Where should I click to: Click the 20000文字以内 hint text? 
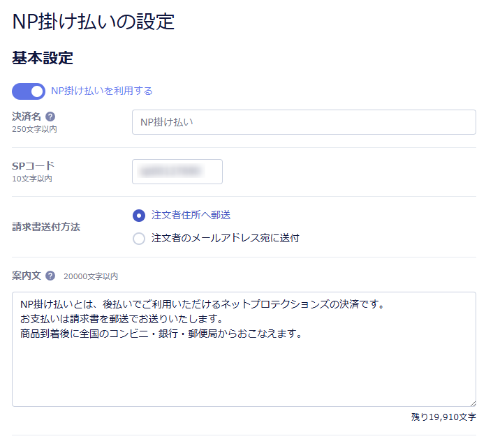point(91,276)
